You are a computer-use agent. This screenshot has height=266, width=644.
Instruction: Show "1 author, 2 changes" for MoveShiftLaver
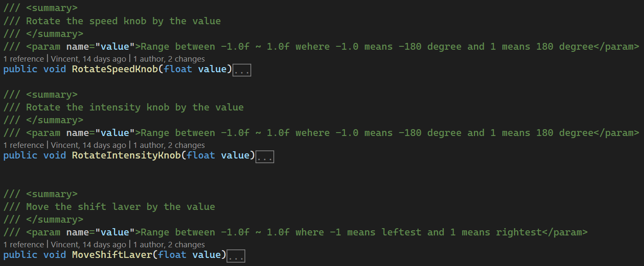pyautogui.click(x=169, y=245)
